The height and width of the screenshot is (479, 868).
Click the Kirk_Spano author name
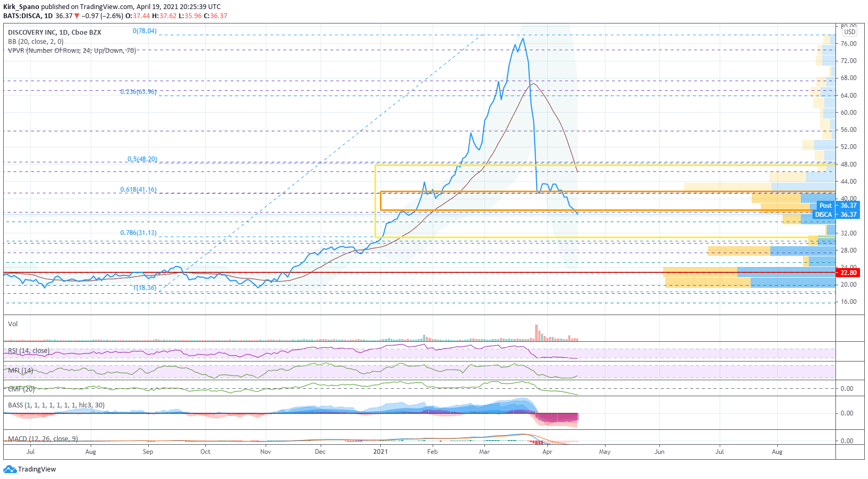click(21, 7)
